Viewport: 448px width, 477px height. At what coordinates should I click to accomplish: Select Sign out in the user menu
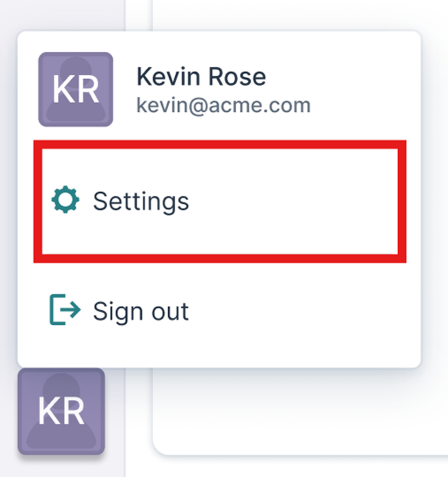pos(140,311)
